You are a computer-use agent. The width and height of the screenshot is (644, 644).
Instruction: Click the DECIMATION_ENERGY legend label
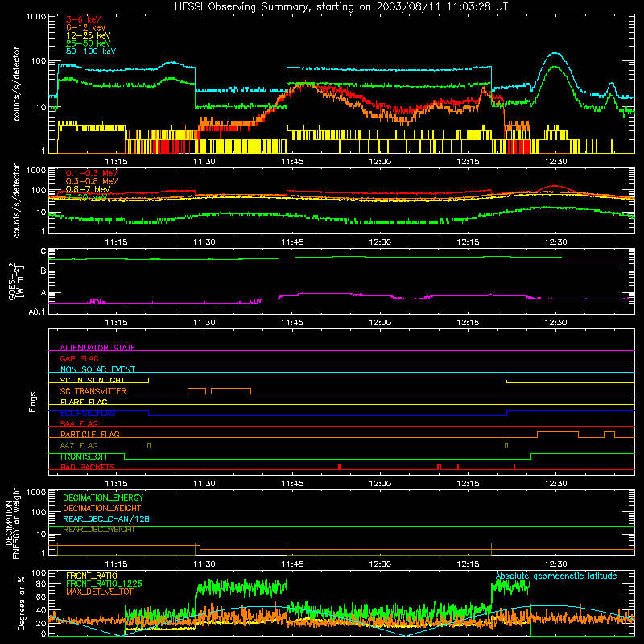coord(103,497)
